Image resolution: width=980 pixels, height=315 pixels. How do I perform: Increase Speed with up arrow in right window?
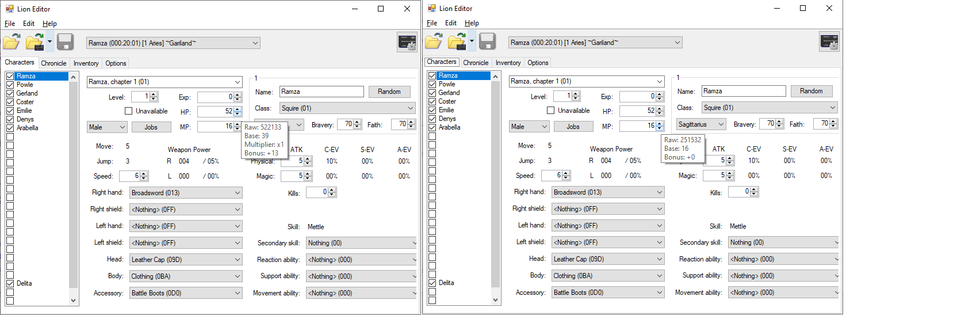click(x=566, y=173)
